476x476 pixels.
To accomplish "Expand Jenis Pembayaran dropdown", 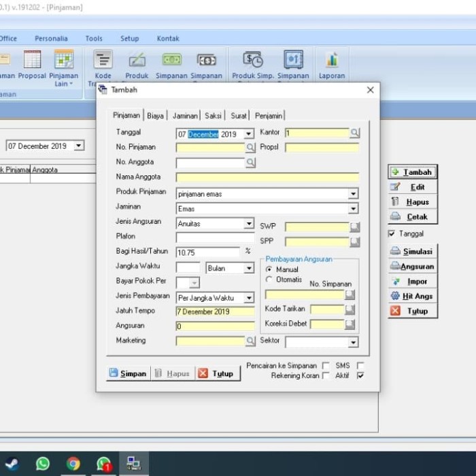I will (249, 298).
